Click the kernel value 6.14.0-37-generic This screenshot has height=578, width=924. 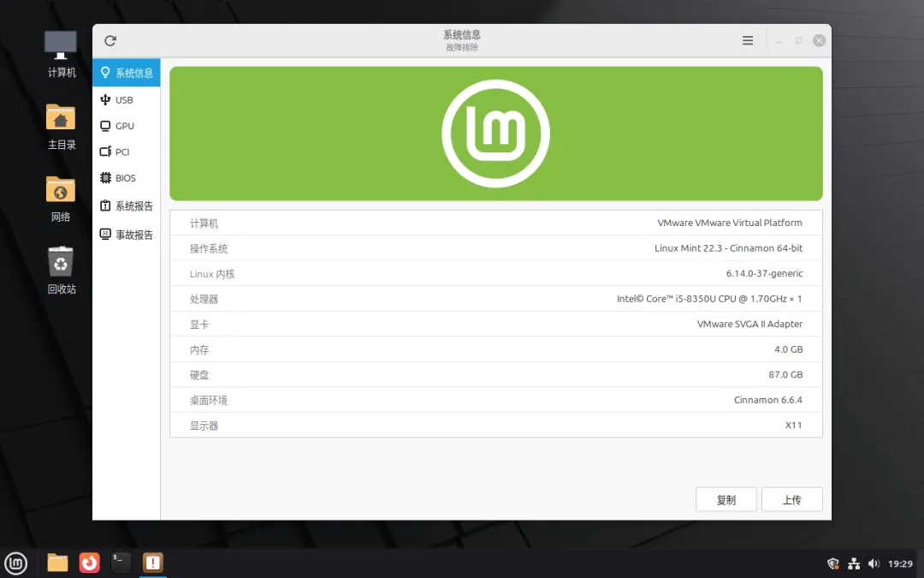[x=764, y=274]
